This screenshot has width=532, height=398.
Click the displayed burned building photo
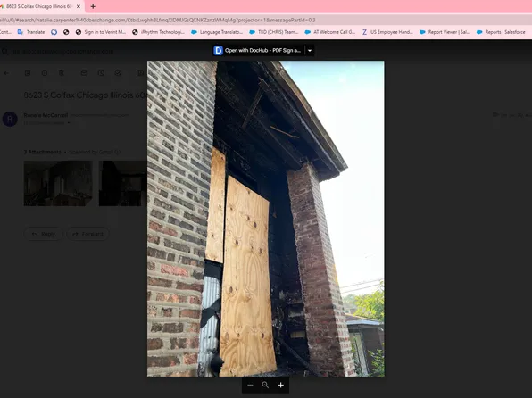(x=266, y=219)
